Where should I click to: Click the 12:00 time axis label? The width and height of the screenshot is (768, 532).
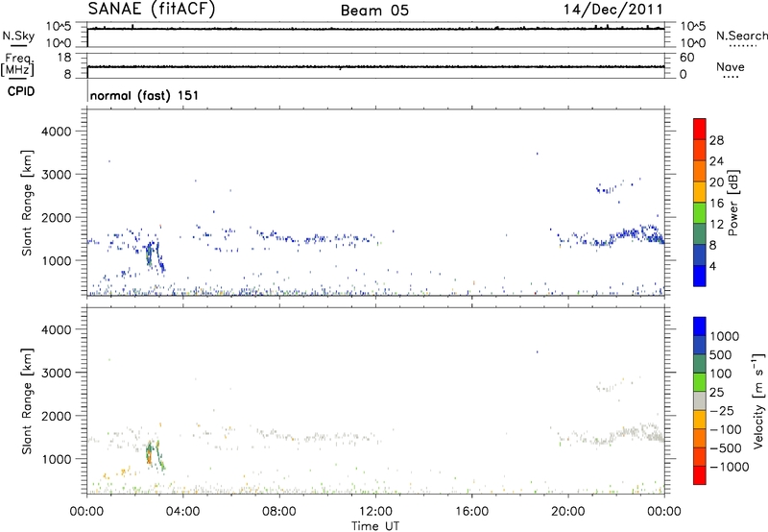click(x=375, y=512)
